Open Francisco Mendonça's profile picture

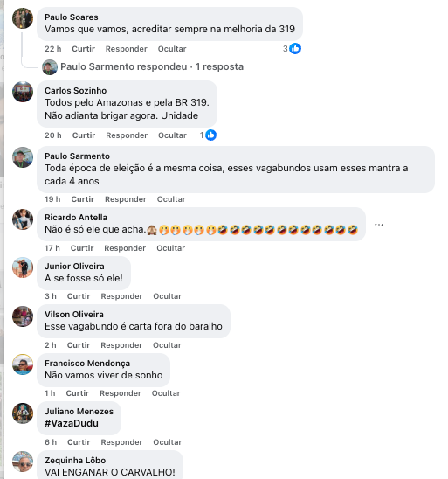23,364
